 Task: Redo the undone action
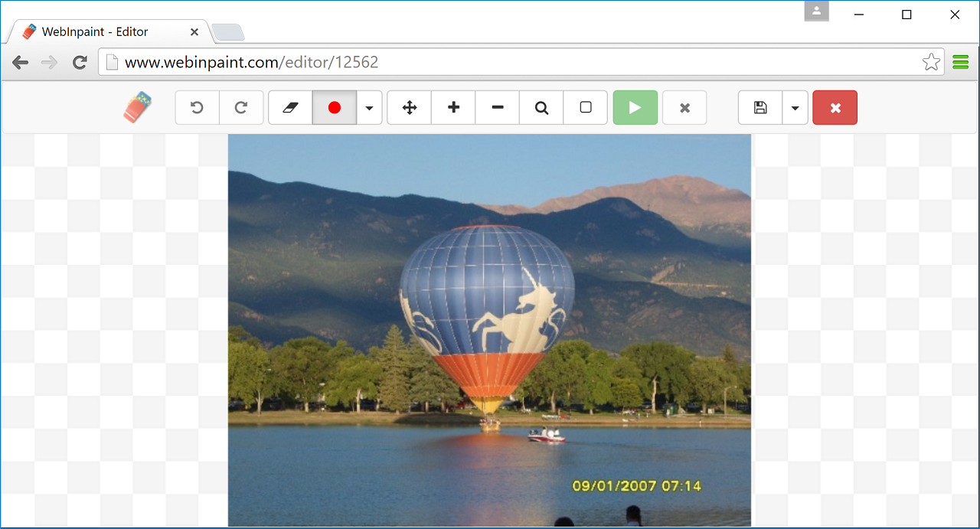click(x=241, y=107)
